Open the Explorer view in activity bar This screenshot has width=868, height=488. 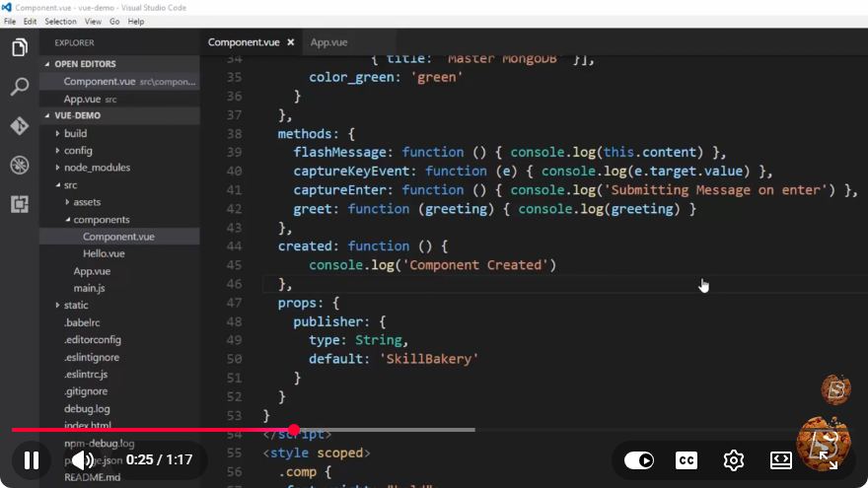pyautogui.click(x=20, y=47)
